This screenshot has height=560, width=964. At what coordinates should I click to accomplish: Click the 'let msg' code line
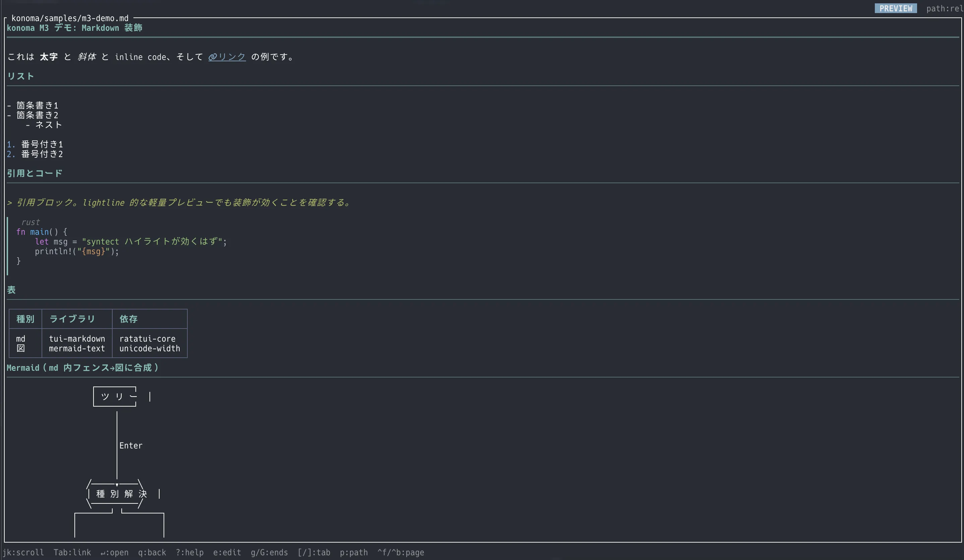coord(131,241)
